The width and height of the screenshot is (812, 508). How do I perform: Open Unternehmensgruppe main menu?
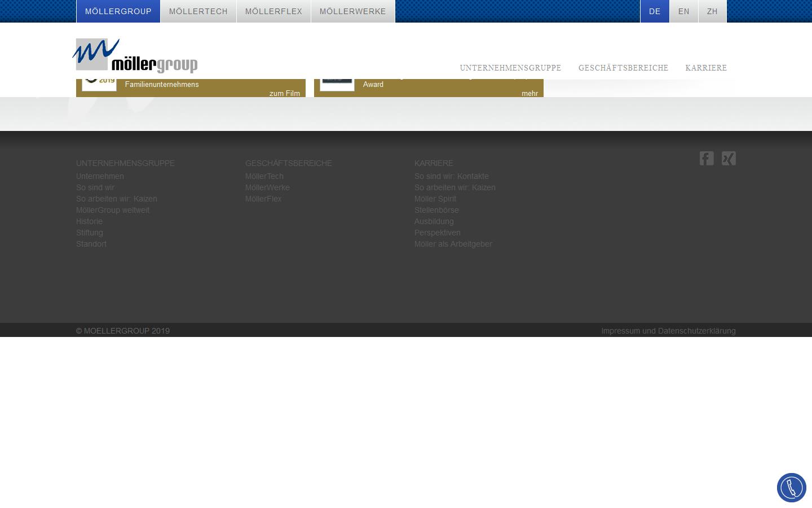[510, 68]
